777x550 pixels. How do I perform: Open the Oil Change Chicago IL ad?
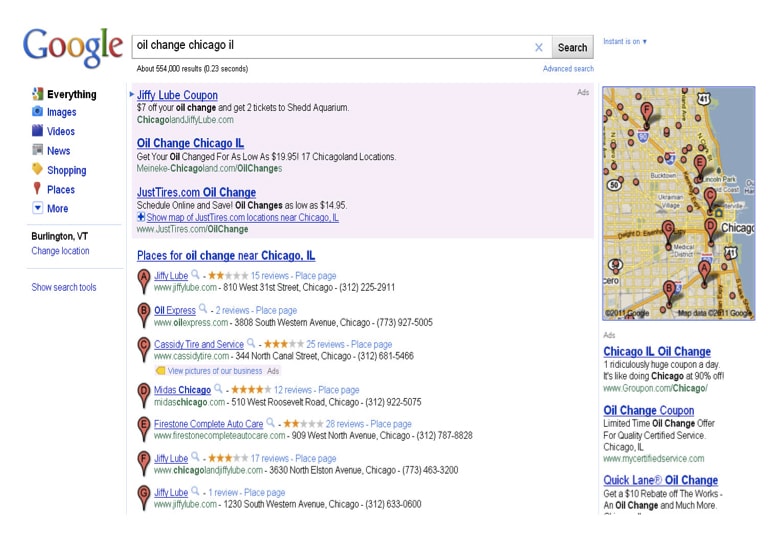190,143
